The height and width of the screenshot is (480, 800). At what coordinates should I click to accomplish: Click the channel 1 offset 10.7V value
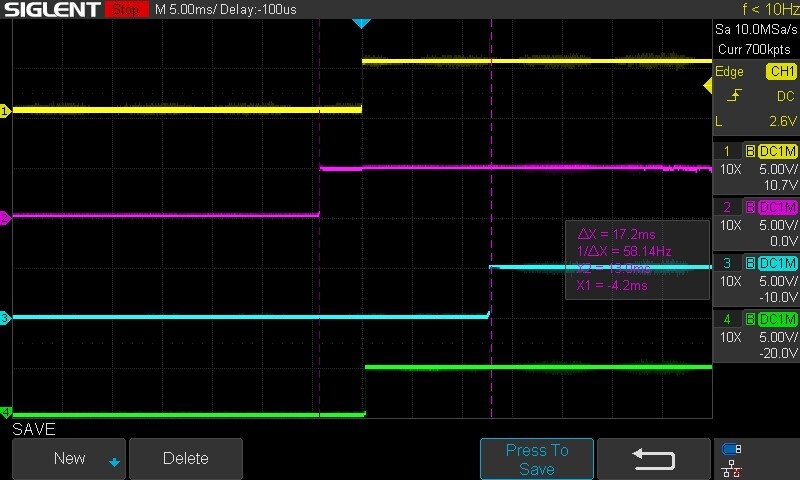point(780,185)
